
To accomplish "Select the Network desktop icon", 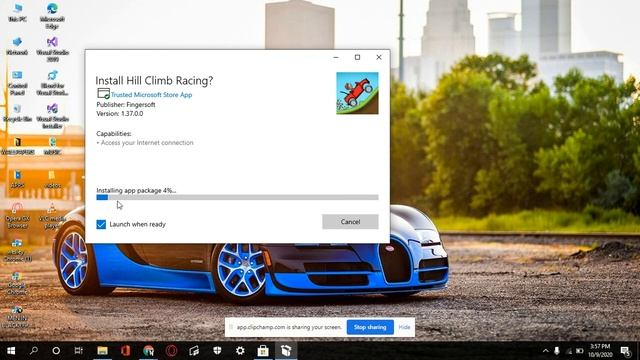I will (17, 46).
